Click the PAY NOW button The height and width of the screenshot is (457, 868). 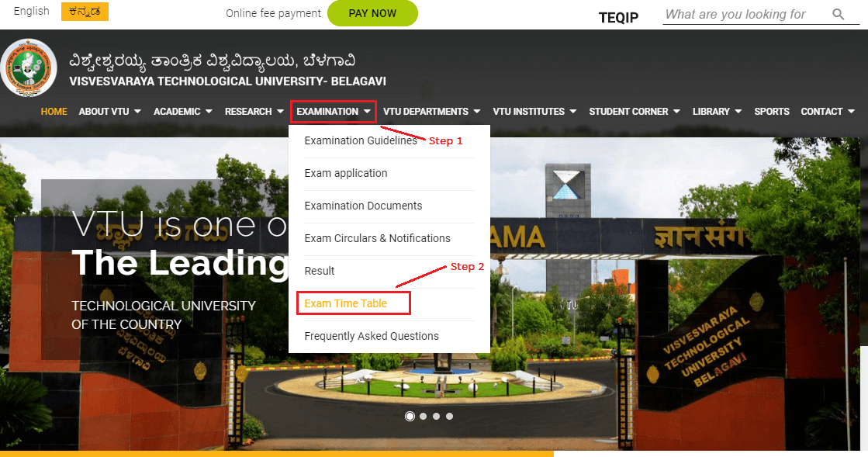[372, 13]
